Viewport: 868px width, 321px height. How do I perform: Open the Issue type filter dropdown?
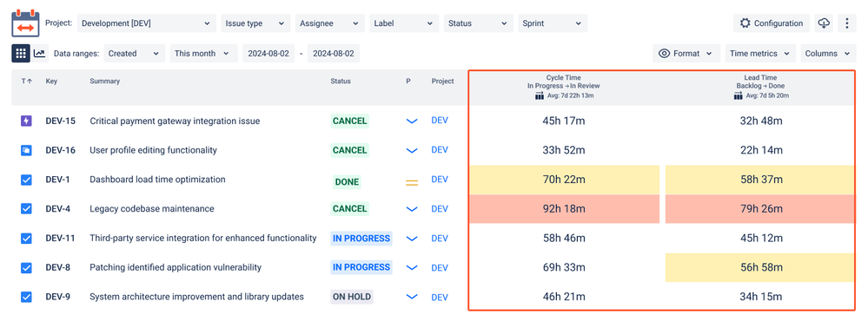pos(255,23)
